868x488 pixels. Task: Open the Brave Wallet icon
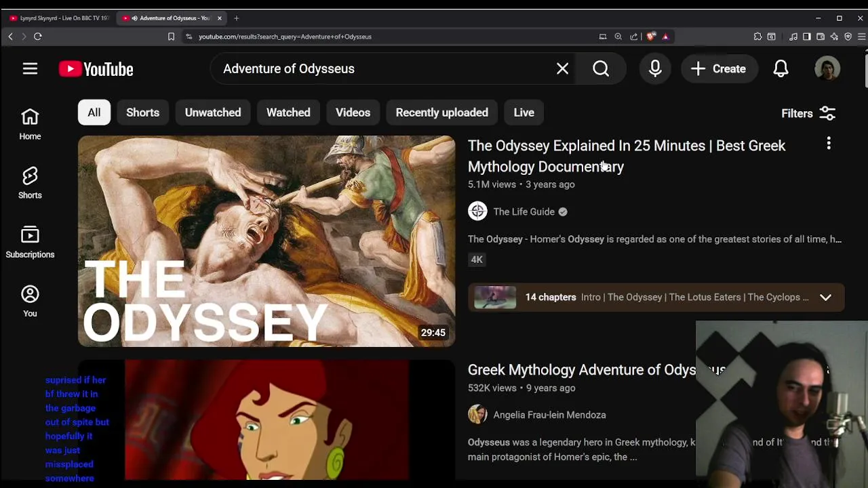[821, 37]
